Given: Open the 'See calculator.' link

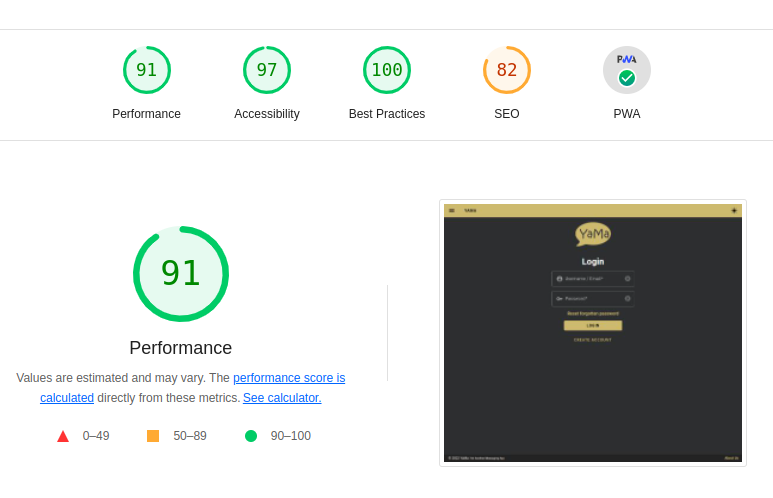Looking at the screenshot, I should pos(282,398).
